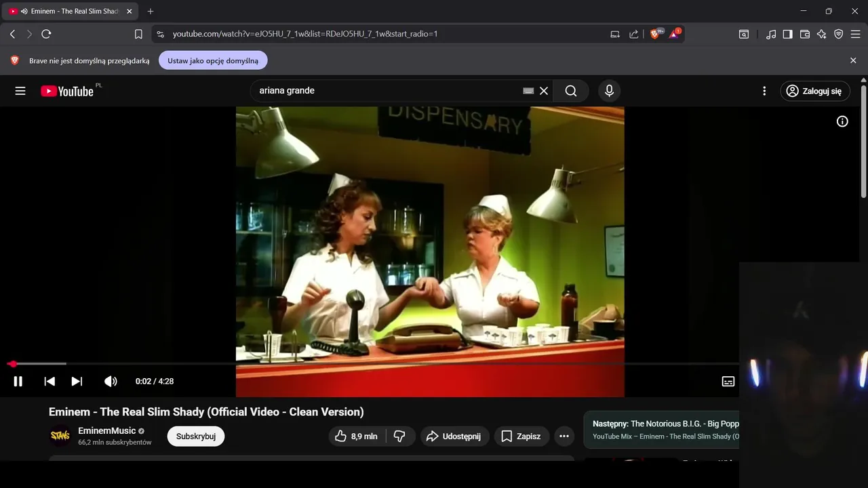Set Brave as default via Ustaw jako opcję domyślną

pyautogui.click(x=213, y=60)
